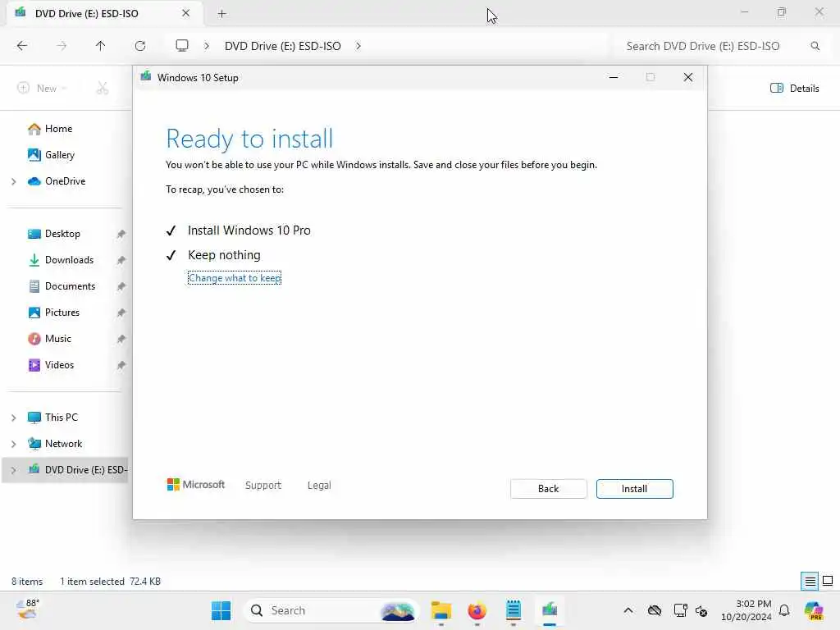The width and height of the screenshot is (840, 630).
Task: Switch to details list view in status bar
Action: pos(810,581)
